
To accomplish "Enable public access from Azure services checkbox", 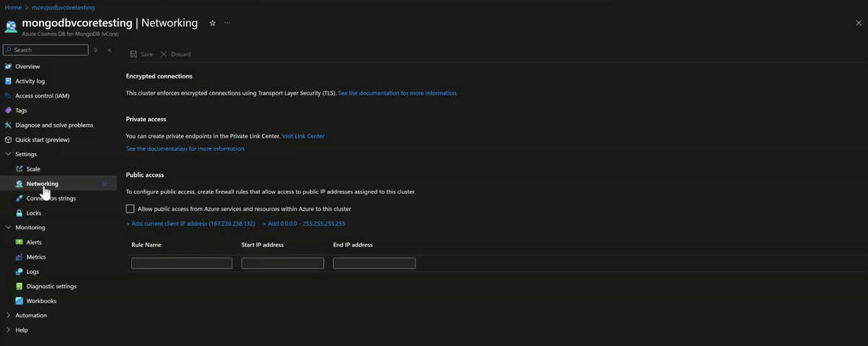I will pos(130,209).
